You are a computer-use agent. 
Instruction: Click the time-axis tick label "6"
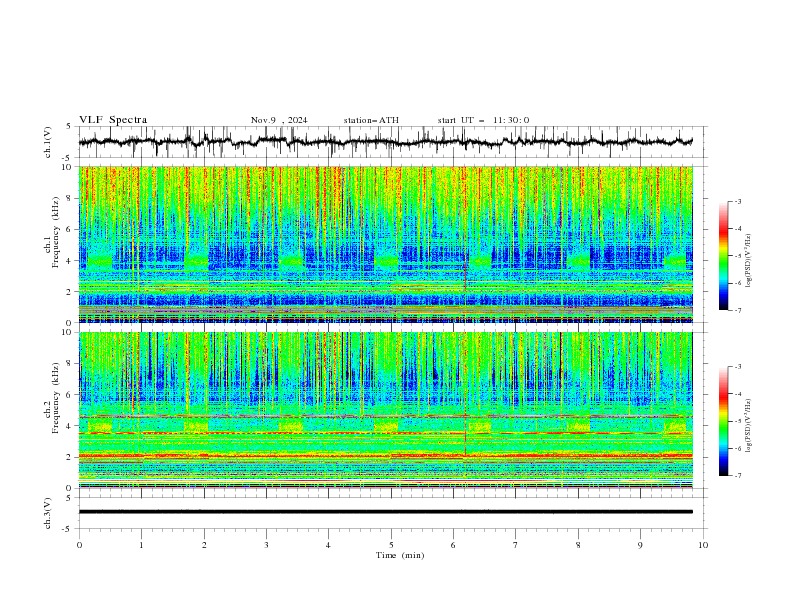tap(453, 545)
